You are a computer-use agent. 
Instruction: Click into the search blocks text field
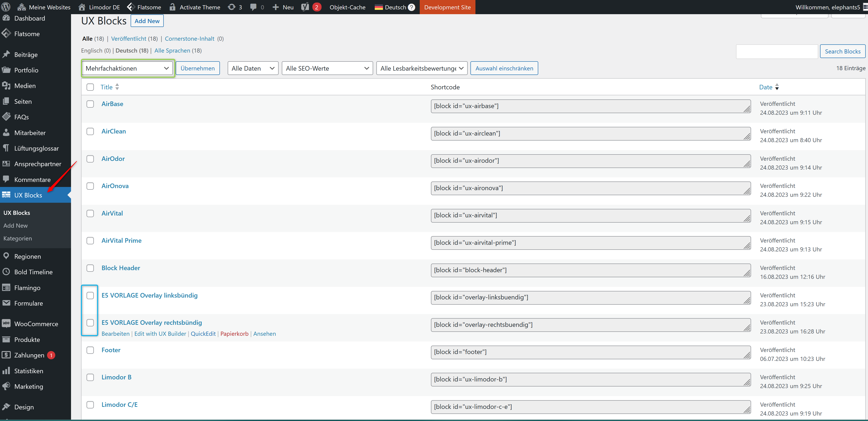tap(777, 51)
